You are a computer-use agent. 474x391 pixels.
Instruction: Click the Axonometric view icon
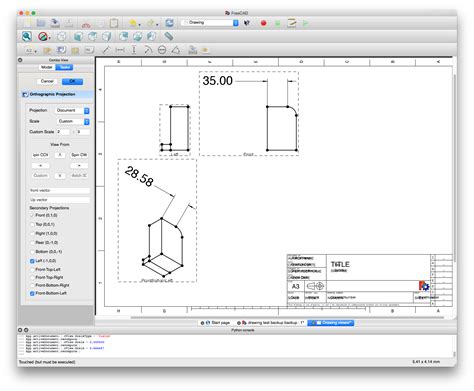coord(62,36)
